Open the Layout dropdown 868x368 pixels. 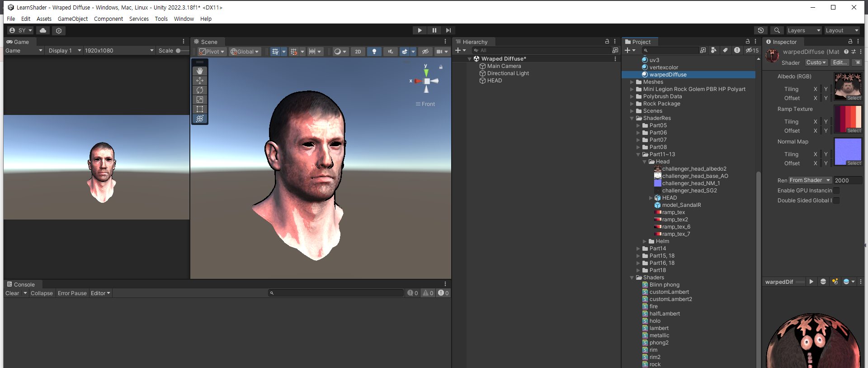click(x=842, y=30)
